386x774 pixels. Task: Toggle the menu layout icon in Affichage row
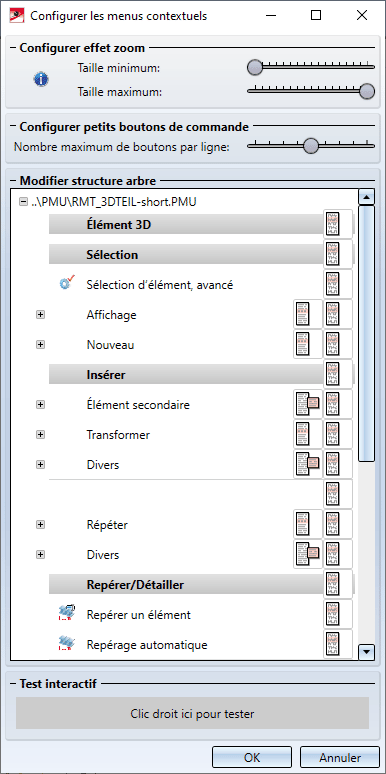pyautogui.click(x=307, y=314)
